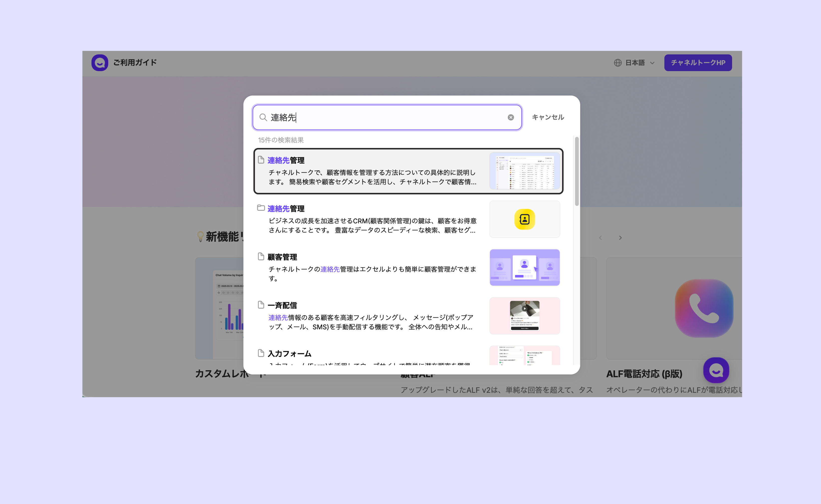The image size is (821, 504).
Task: Click the チャネルトークHP button
Action: click(698, 63)
